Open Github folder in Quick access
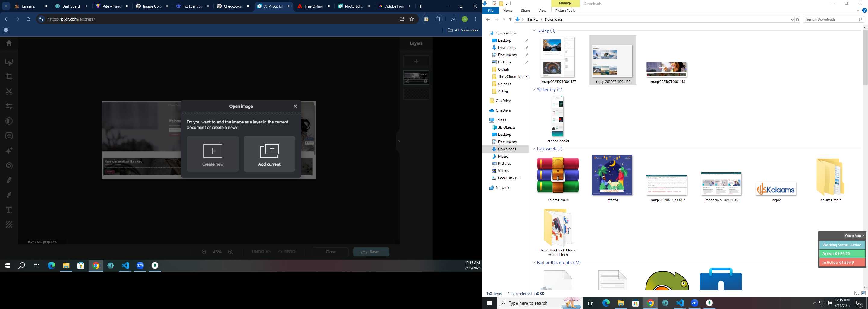The height and width of the screenshot is (309, 868). pos(503,69)
